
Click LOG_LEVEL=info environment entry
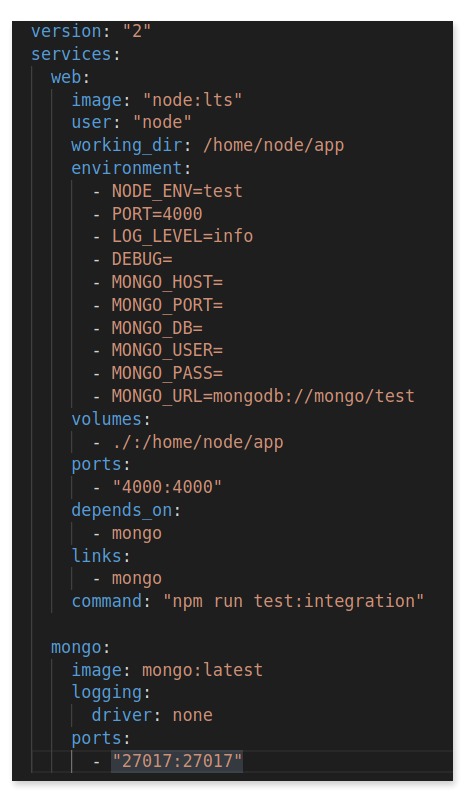[x=182, y=236]
